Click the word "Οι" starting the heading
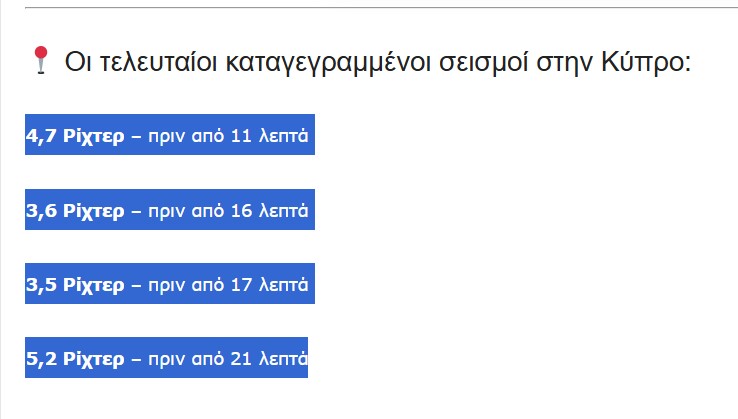738x419 pixels. [x=76, y=62]
